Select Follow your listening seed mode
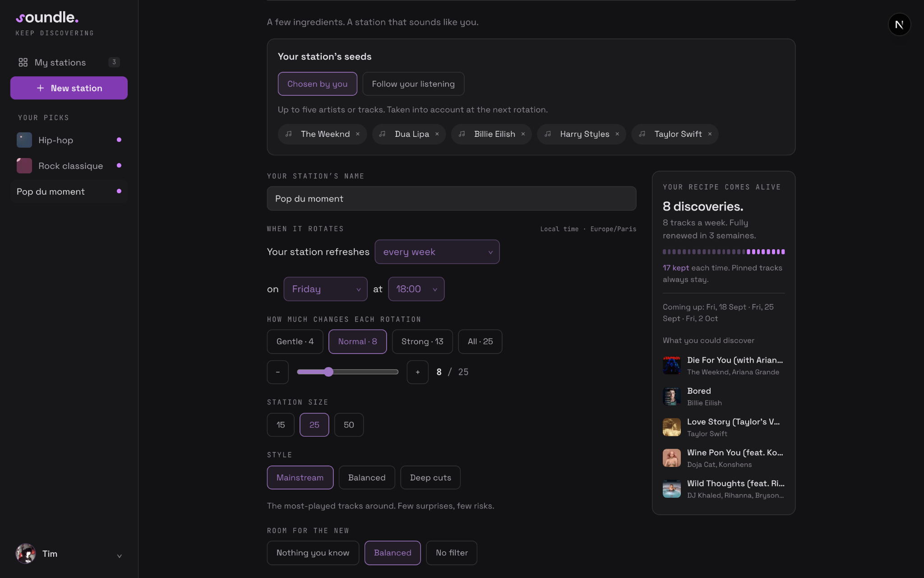 413,84
